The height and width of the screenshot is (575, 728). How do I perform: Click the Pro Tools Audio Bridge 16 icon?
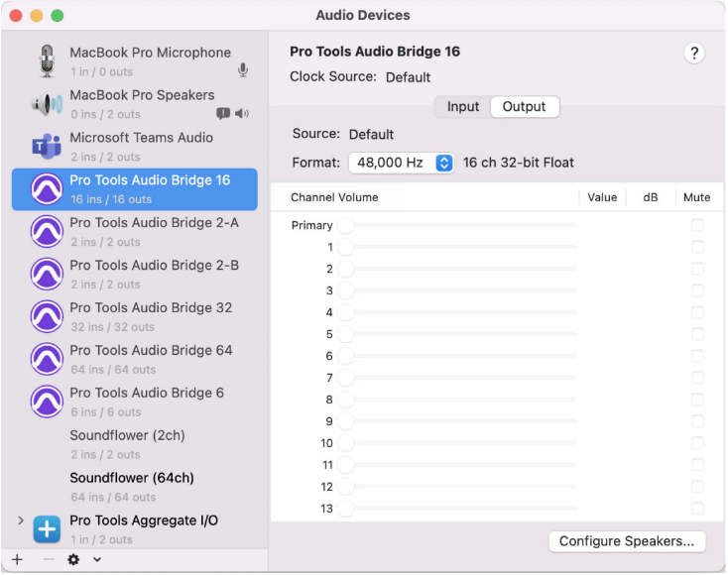(47, 189)
